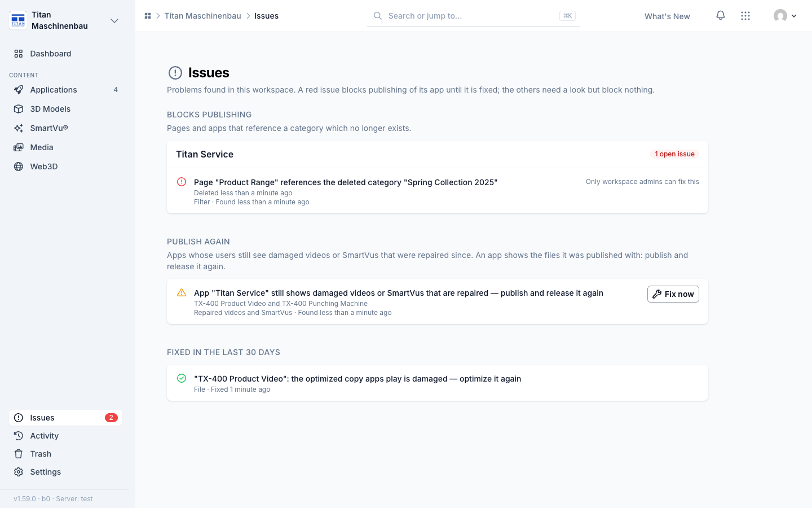Click Fix now button
This screenshot has height=508, width=812.
click(673, 294)
